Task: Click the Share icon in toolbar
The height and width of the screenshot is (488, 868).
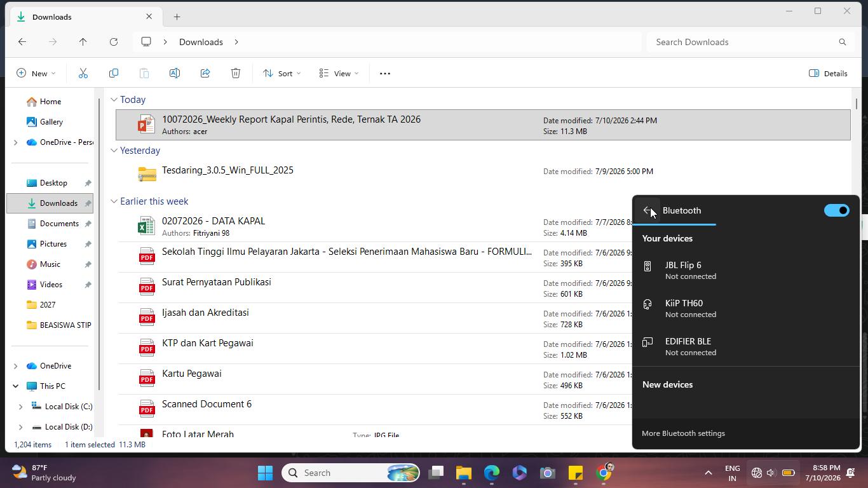Action: 205,73
